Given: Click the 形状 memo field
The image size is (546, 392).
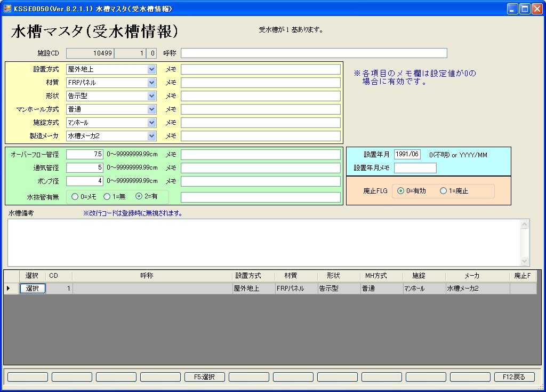Looking at the screenshot, I should tap(260, 96).
